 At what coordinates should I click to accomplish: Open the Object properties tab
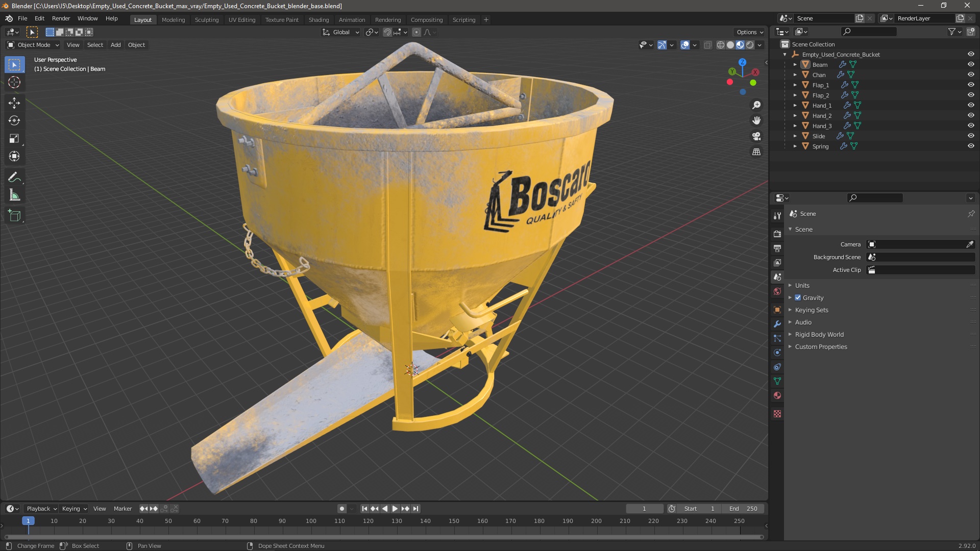[777, 310]
